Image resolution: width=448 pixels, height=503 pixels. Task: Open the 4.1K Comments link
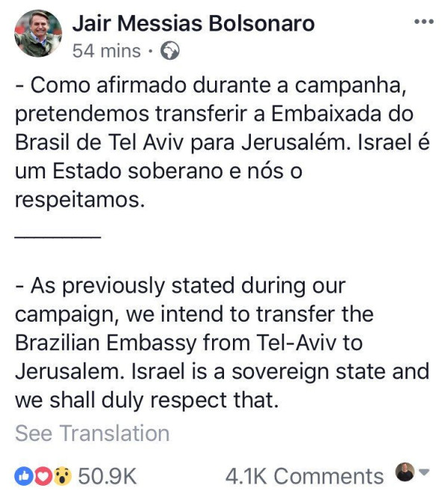(304, 476)
